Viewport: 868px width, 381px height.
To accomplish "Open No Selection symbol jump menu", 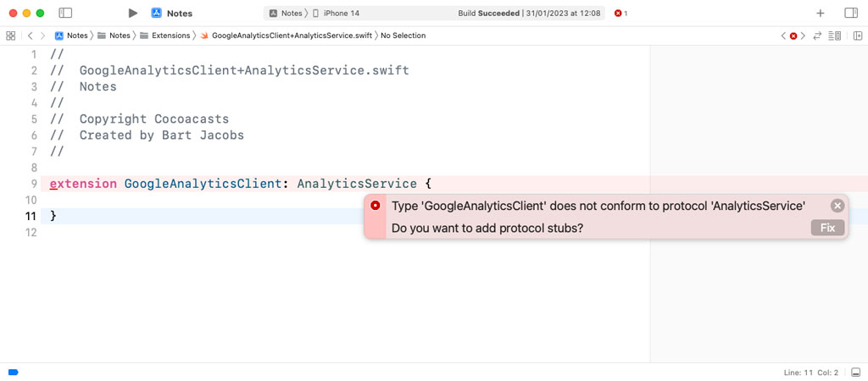I will pos(403,36).
